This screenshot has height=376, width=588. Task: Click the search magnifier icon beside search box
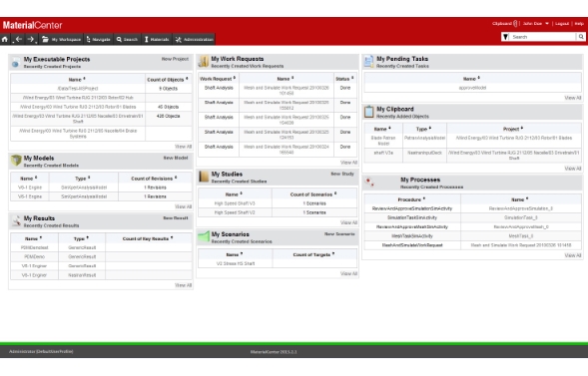click(581, 37)
